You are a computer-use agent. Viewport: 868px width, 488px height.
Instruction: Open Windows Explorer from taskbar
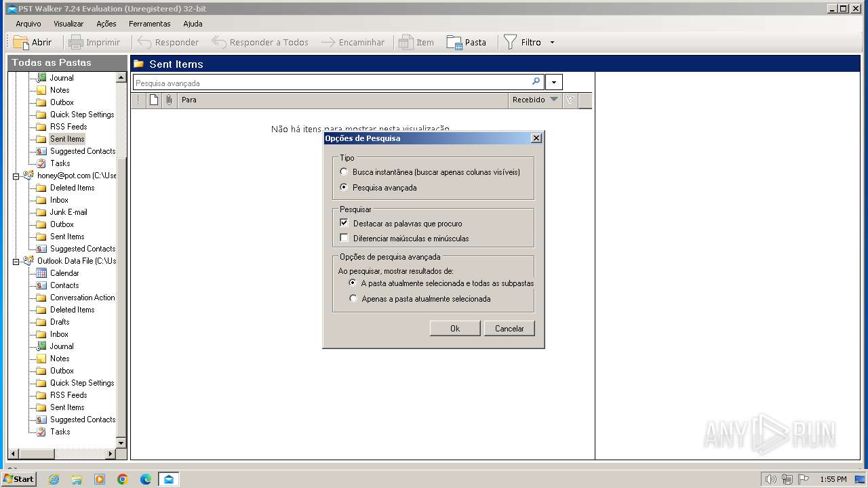77,479
